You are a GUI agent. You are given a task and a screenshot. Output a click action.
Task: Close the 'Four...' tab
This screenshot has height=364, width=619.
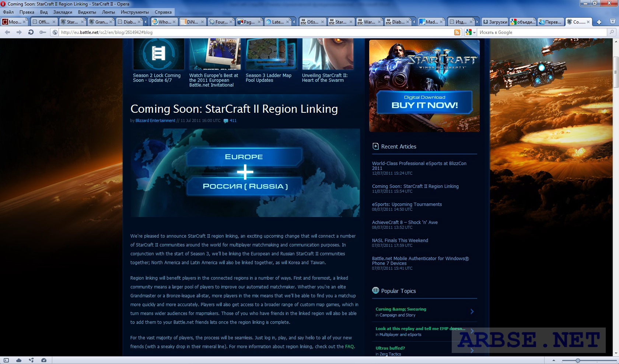[x=231, y=22]
